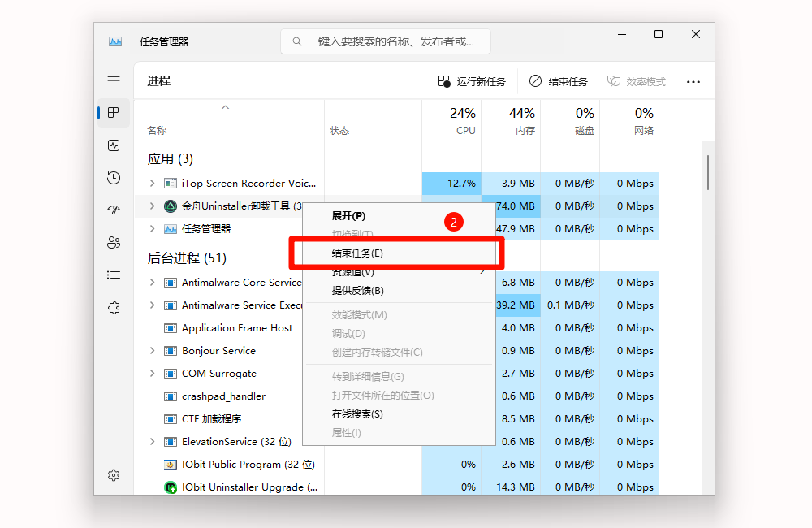The width and height of the screenshot is (812, 528).
Task: Click the 金舟Uninstaller卸载工具 app icon
Action: pos(170,206)
